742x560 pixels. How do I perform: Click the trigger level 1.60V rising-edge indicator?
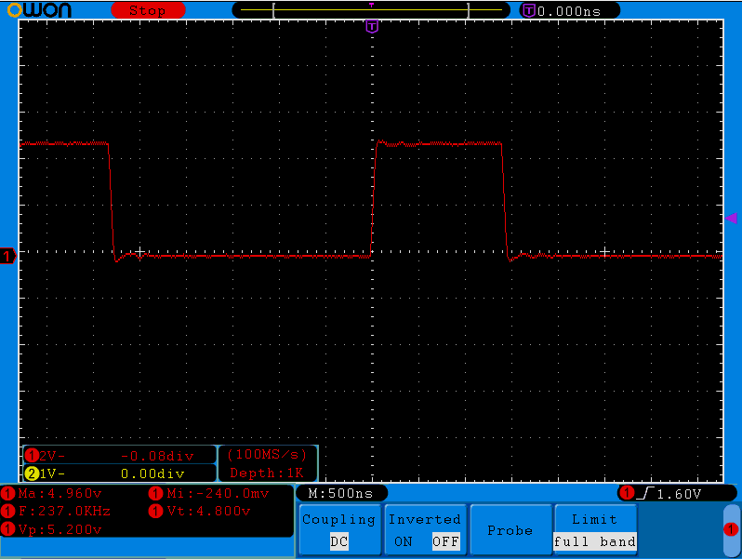pos(667,493)
